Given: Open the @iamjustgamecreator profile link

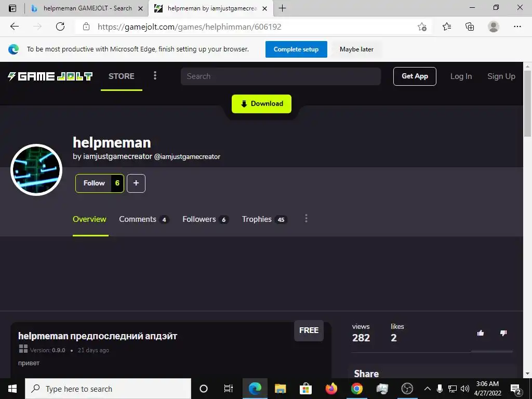Looking at the screenshot, I should coord(187,156).
